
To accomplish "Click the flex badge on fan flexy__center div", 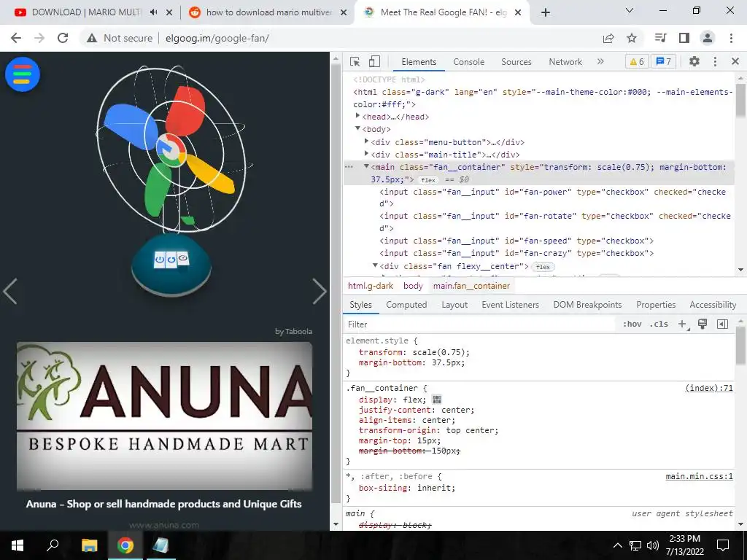I will click(543, 267).
